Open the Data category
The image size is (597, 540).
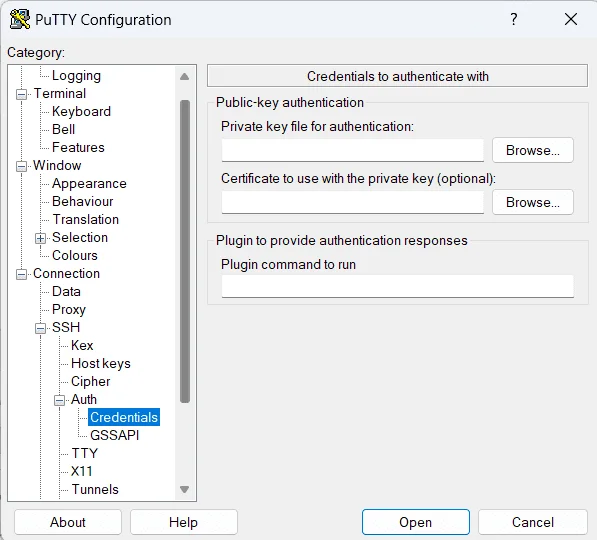click(x=66, y=291)
